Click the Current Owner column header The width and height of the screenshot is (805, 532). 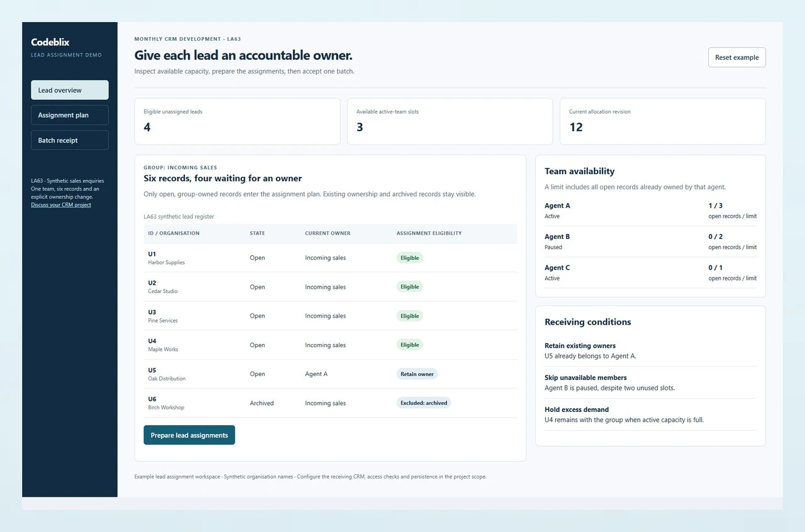(x=328, y=233)
